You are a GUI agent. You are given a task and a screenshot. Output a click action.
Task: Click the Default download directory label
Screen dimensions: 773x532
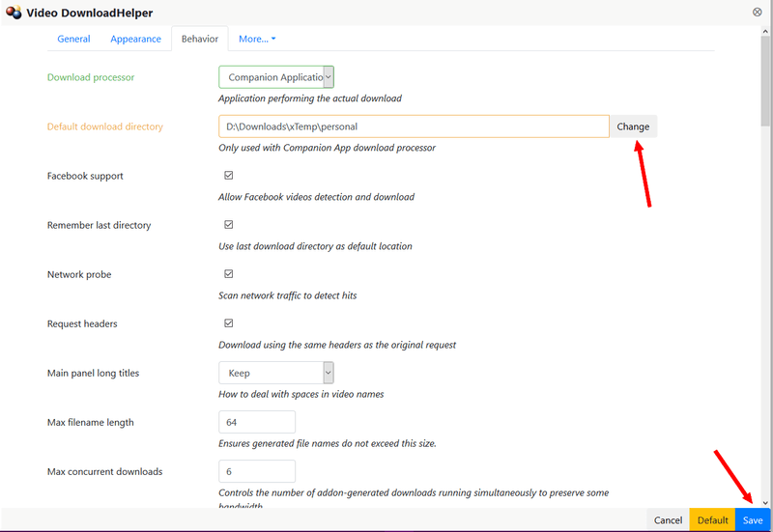pyautogui.click(x=105, y=126)
